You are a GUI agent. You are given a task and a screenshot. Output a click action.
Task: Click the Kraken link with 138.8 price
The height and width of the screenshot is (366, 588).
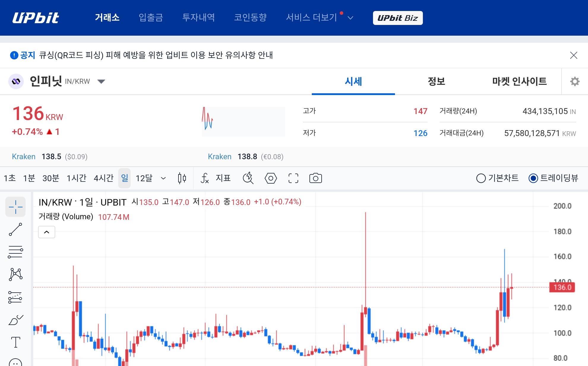(219, 157)
